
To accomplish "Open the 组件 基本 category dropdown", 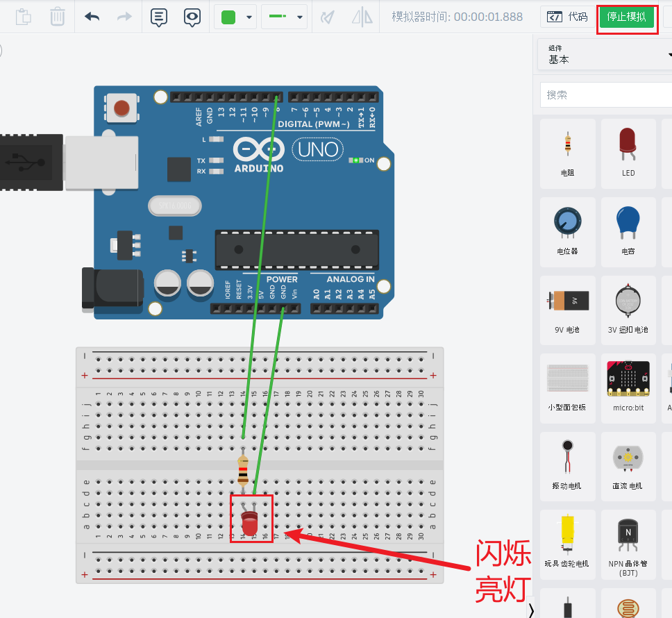I will 605,55.
